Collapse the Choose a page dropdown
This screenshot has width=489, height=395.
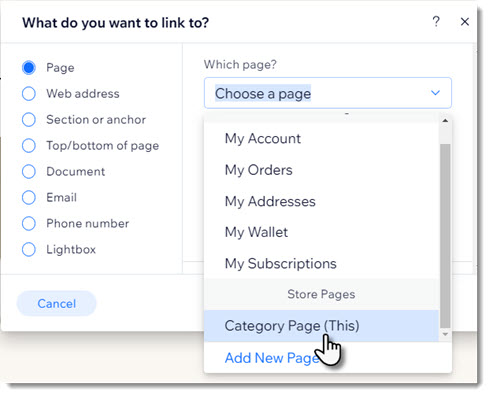click(328, 93)
